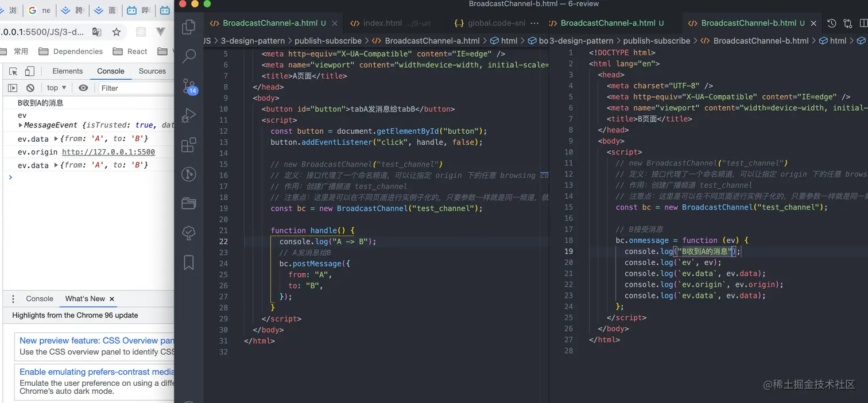Open the http://127.0.0.1:5500 origin link
The height and width of the screenshot is (403, 868).
108,152
